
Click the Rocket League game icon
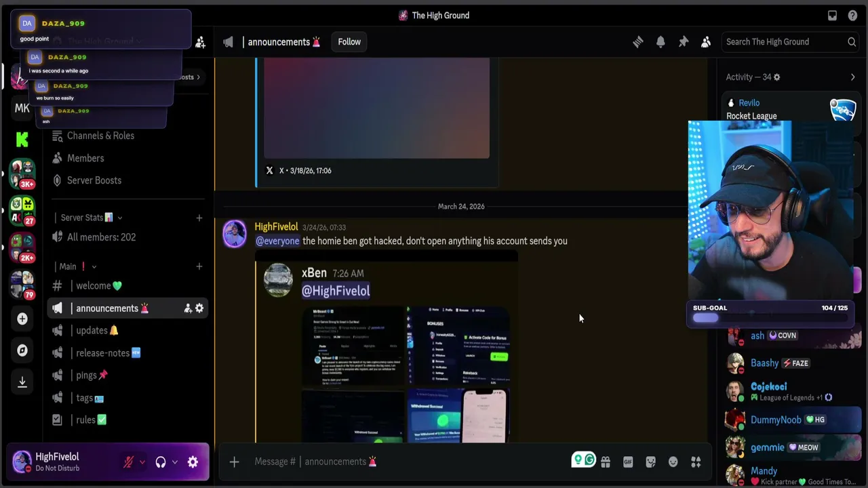(x=843, y=110)
